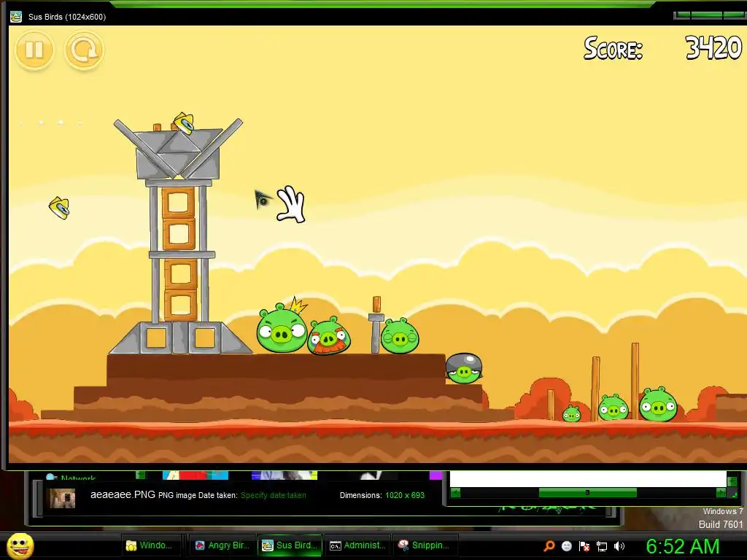Open the smiley face Start button
Screen dimensions: 747x560
[20, 545]
